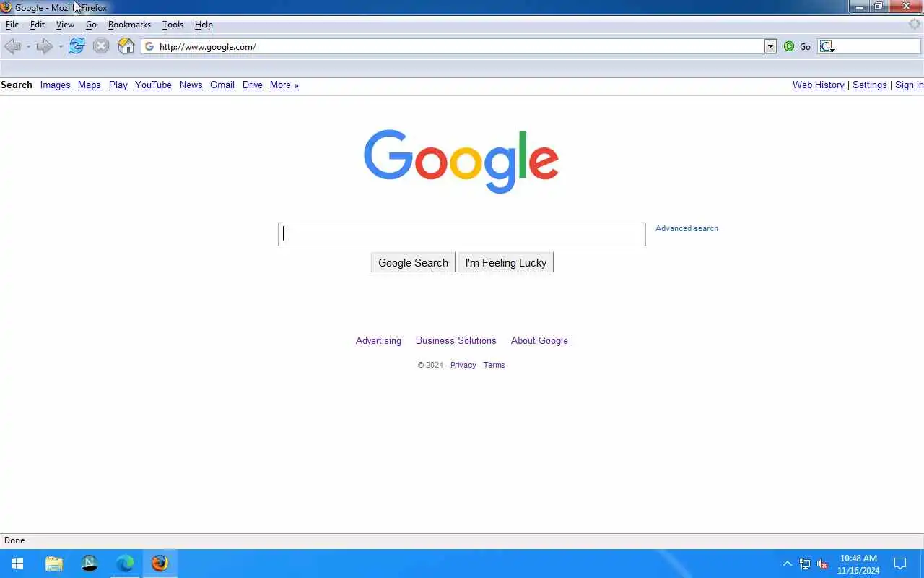The width and height of the screenshot is (924, 578).
Task: Open the Terms link
Action: (x=494, y=365)
